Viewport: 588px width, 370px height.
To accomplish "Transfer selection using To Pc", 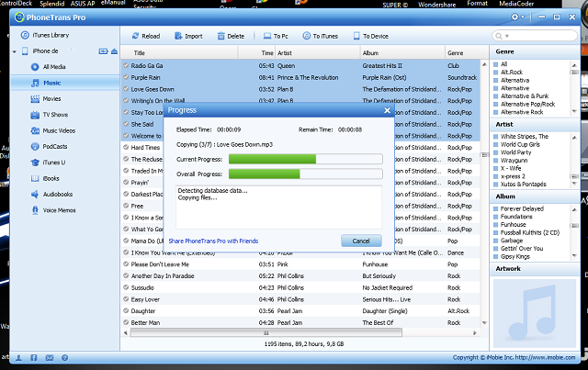I will pyautogui.click(x=276, y=36).
